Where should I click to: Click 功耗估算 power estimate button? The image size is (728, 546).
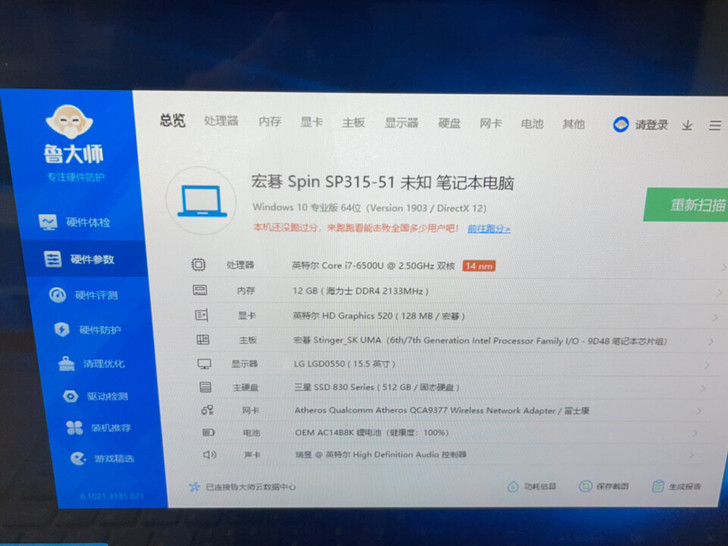point(532,486)
